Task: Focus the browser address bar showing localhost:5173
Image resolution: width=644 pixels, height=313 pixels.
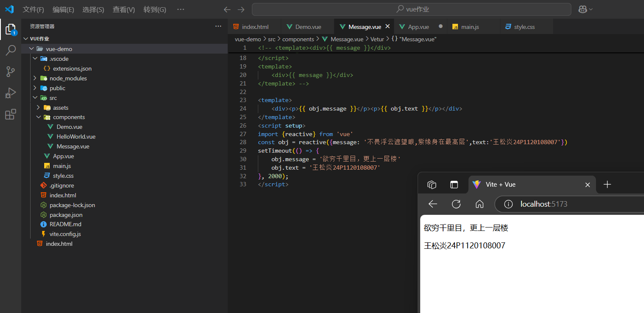Action: click(570, 204)
